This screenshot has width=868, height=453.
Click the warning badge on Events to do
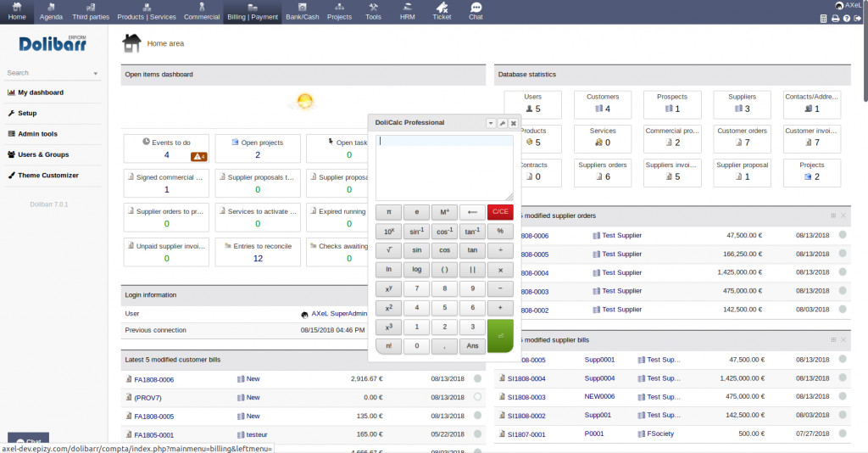point(199,156)
